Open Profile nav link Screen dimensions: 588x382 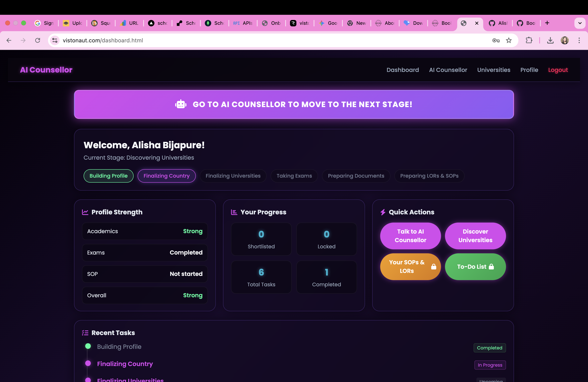(x=529, y=70)
